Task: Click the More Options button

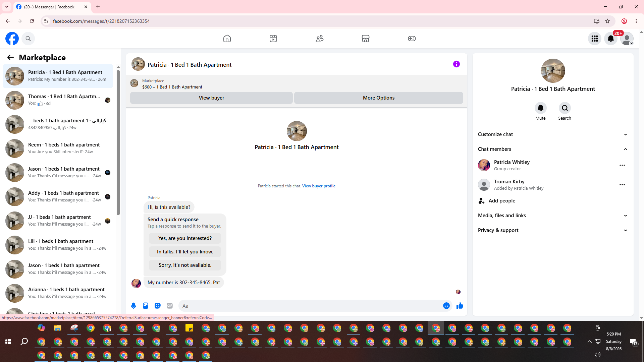Action: click(x=379, y=98)
